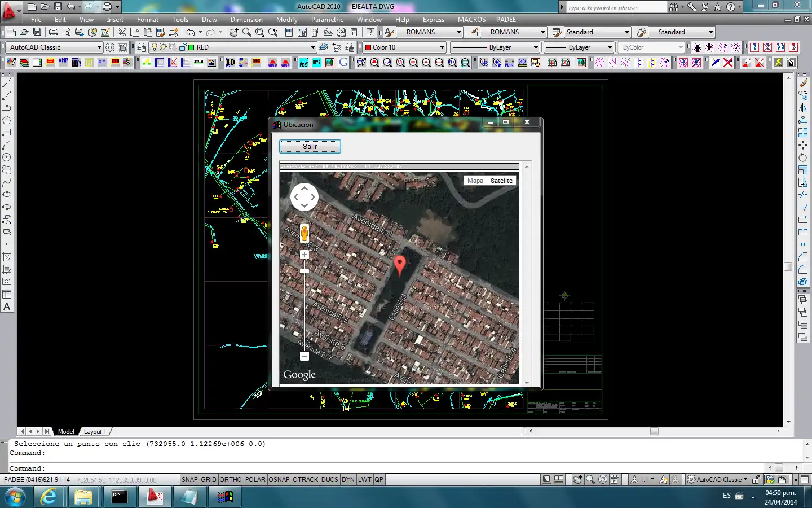The height and width of the screenshot is (508, 812).
Task: Click the Save icon in toolbar
Action: [37, 32]
